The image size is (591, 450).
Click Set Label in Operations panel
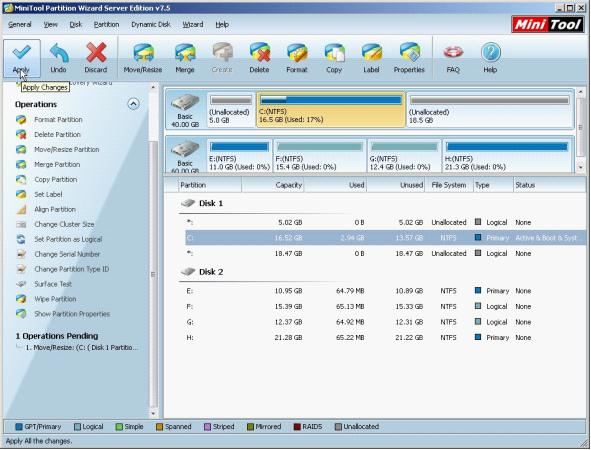point(48,194)
